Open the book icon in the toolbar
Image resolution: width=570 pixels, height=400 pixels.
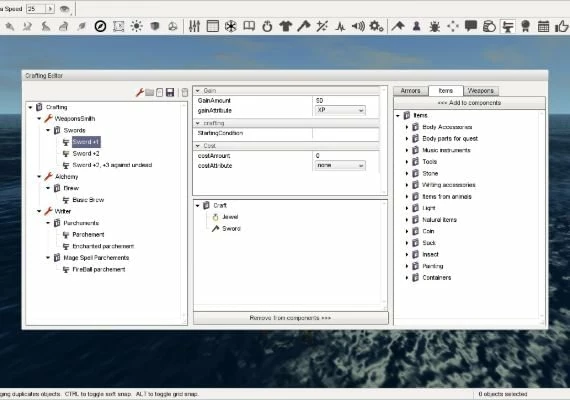coord(249,26)
